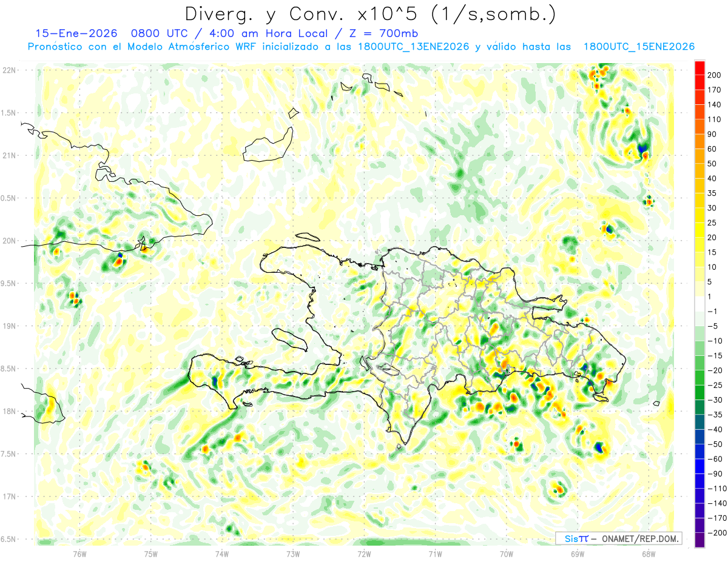The width and height of the screenshot is (728, 562).
Task: Click the positive "90" colorbar value
Action: [712, 134]
